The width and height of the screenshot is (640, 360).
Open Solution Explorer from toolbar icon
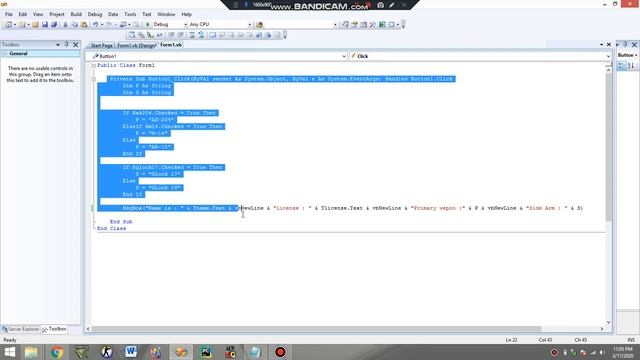coord(345,24)
